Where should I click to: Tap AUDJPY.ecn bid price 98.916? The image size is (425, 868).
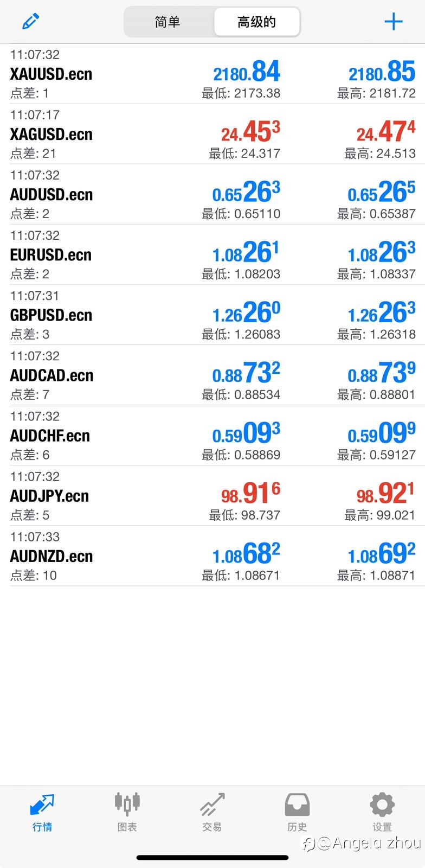250,493
